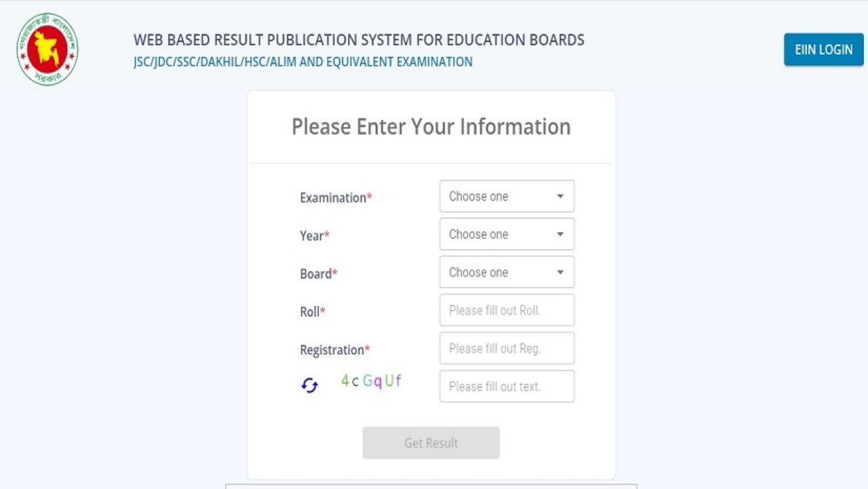
Task: Click the Get Result button
Action: coord(431,443)
